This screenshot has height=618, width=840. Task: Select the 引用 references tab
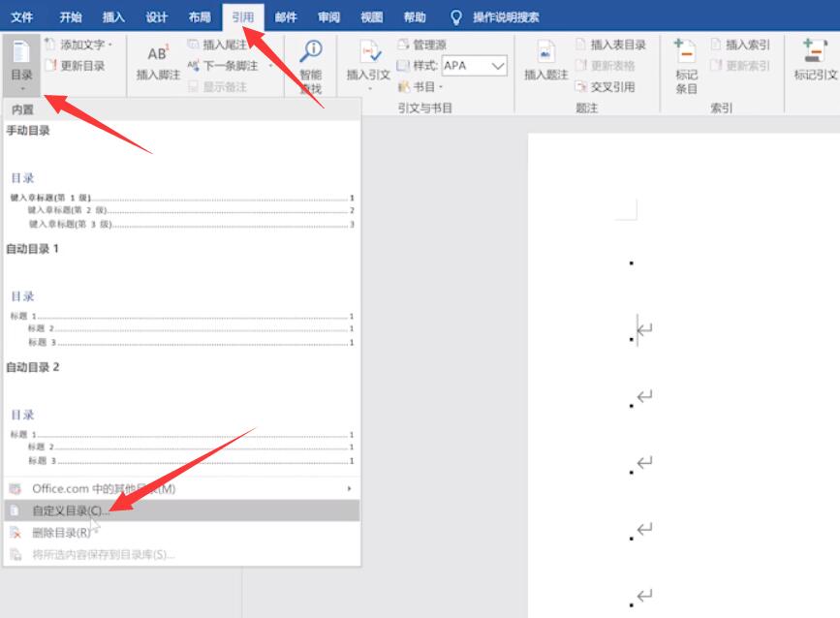click(242, 17)
